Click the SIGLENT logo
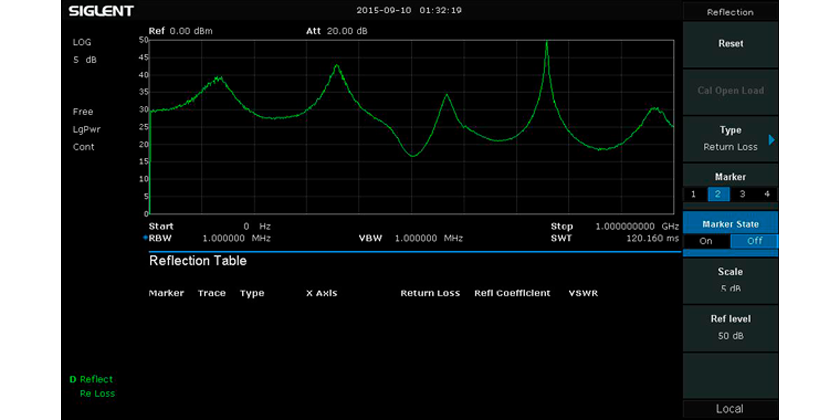Screen dimensions: 840x420 click(101, 11)
